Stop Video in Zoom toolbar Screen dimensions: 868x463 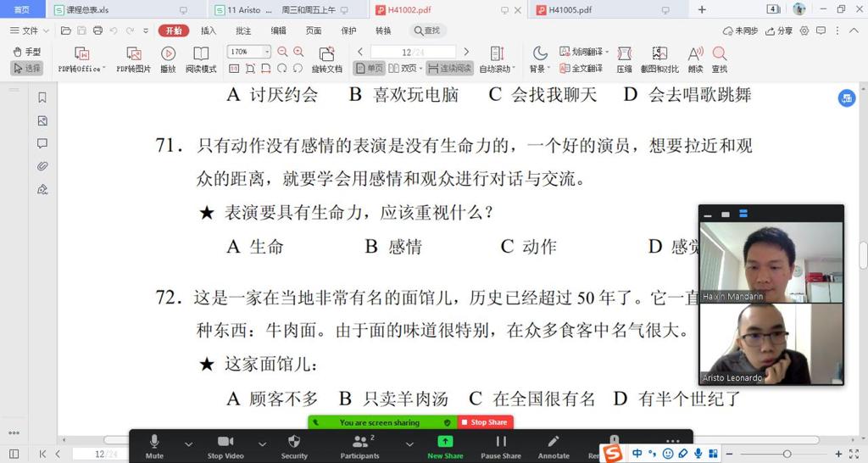(x=225, y=446)
